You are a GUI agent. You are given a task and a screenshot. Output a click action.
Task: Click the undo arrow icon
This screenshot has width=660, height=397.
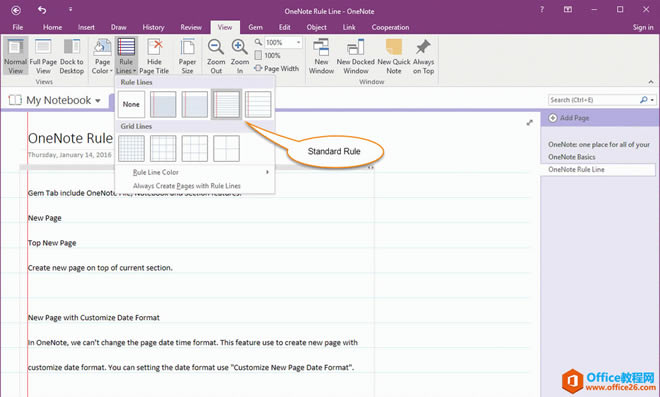point(42,10)
